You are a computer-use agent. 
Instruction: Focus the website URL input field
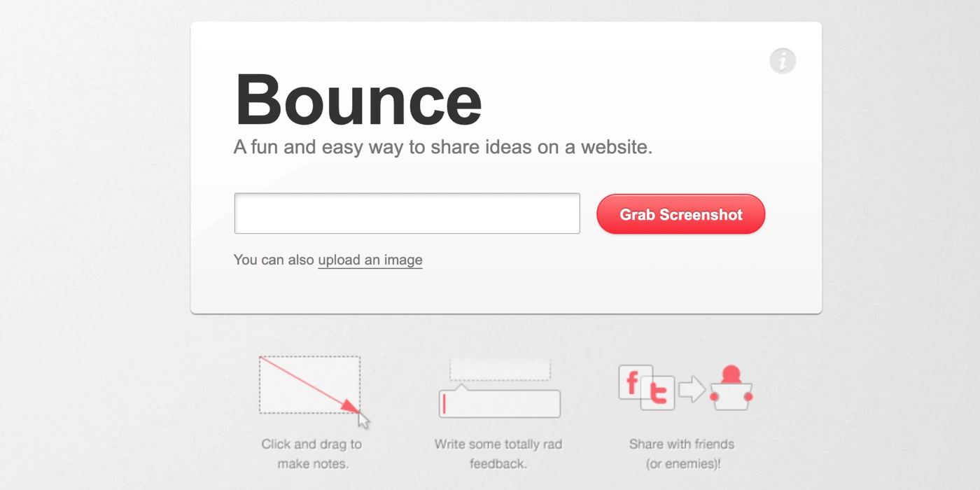(407, 213)
